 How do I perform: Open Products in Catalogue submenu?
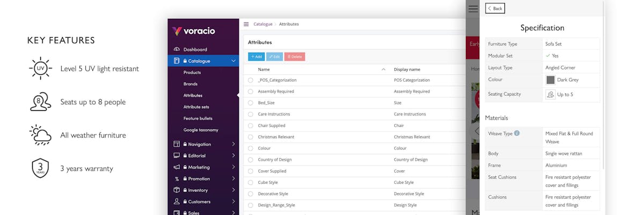click(192, 73)
